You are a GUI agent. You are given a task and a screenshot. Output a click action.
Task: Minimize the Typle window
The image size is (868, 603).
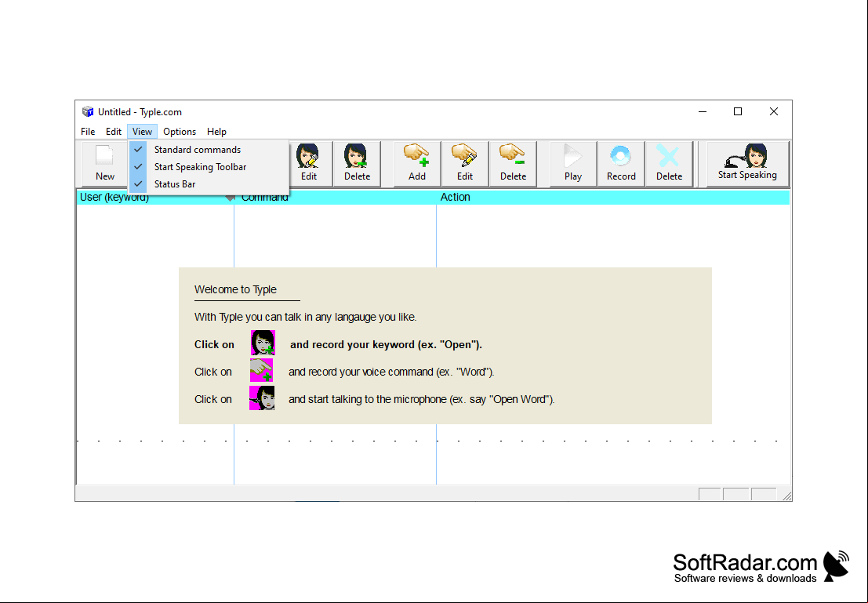point(703,112)
